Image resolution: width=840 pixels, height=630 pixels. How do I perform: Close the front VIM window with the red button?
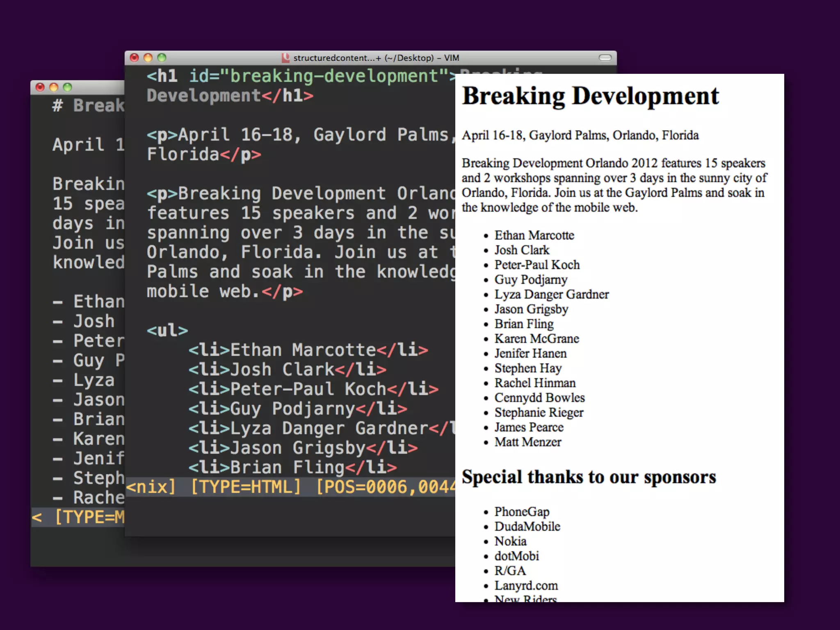click(x=134, y=58)
